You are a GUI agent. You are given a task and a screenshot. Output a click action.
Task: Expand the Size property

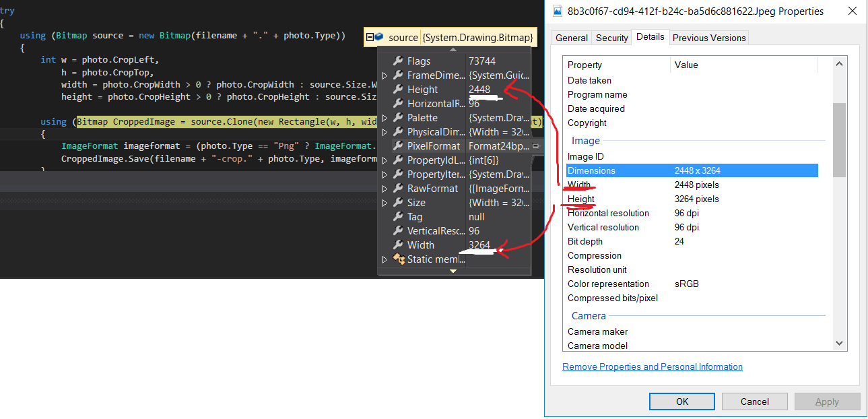click(386, 202)
